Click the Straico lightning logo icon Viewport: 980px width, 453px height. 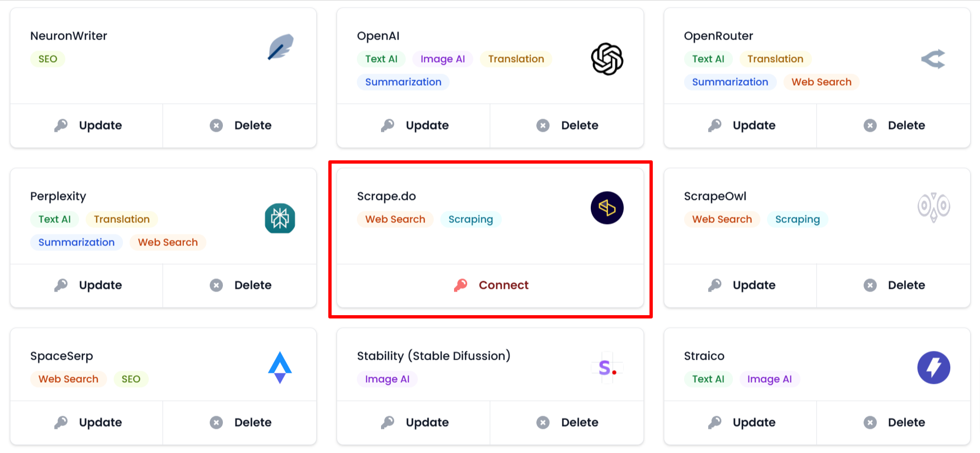[x=933, y=367]
